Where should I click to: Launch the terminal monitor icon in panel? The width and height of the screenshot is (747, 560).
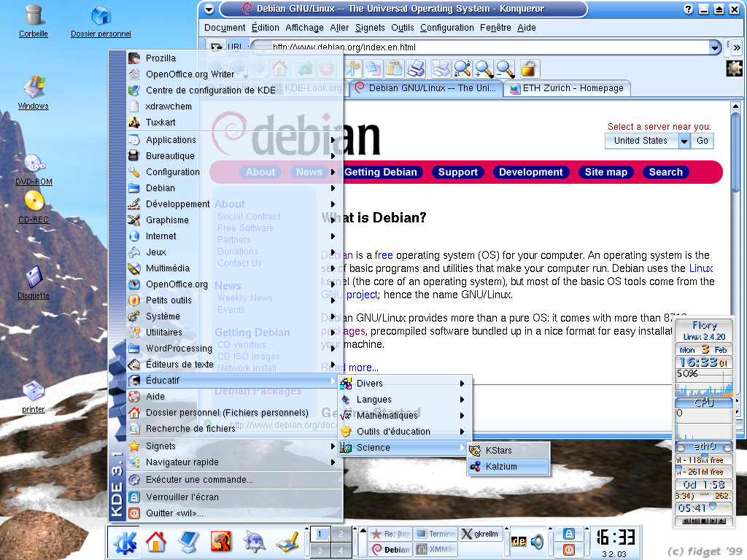coord(189,542)
